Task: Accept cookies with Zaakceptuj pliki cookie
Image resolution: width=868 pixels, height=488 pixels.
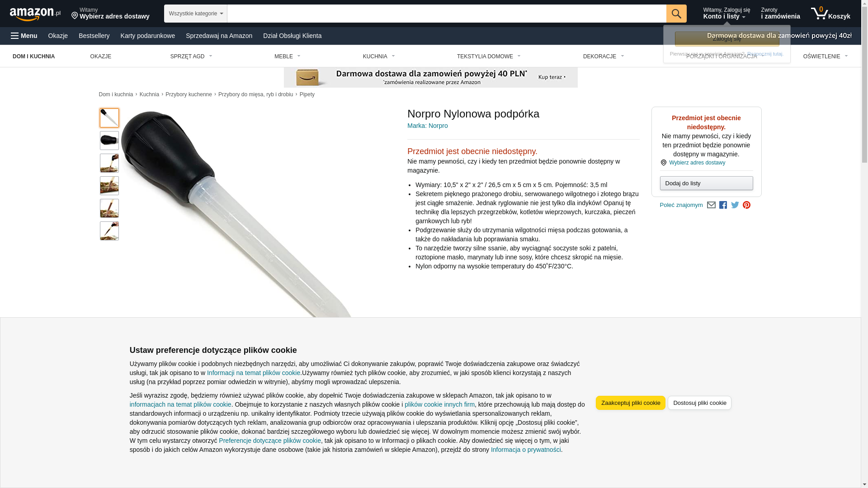Action: pyautogui.click(x=631, y=403)
